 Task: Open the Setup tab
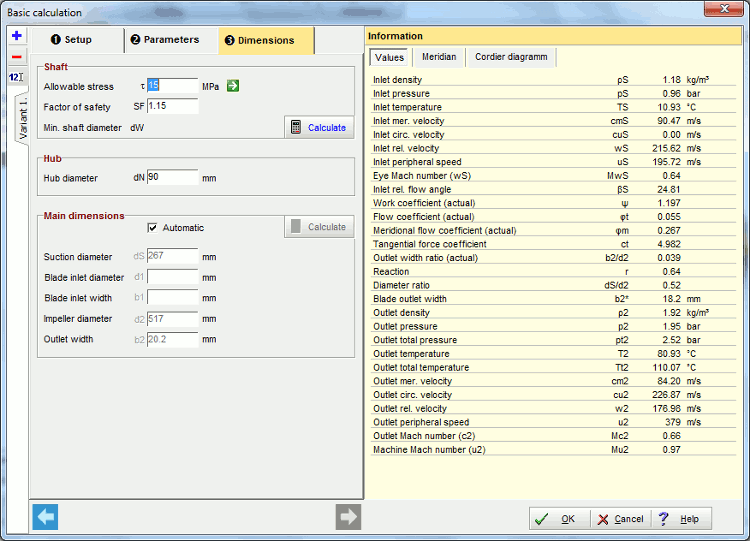[x=77, y=40]
